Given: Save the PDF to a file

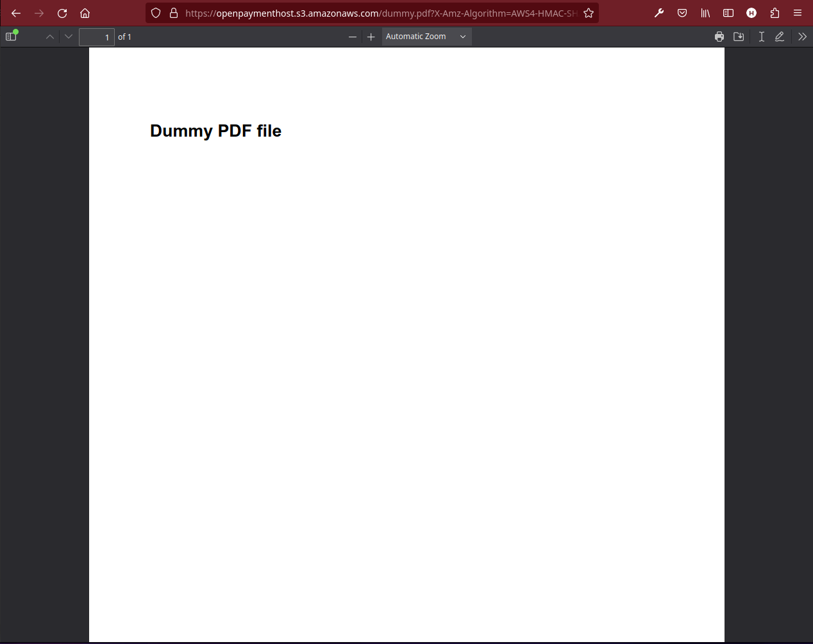Looking at the screenshot, I should pyautogui.click(x=739, y=37).
